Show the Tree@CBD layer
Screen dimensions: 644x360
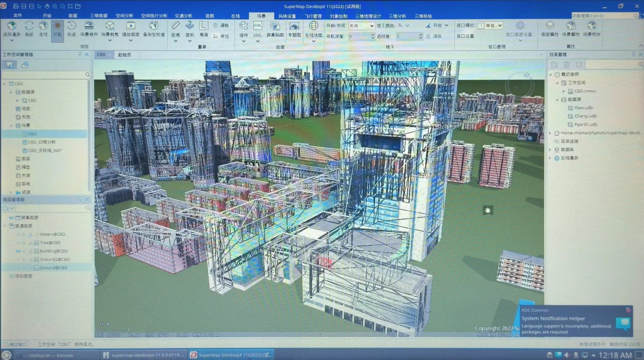[x=18, y=243]
